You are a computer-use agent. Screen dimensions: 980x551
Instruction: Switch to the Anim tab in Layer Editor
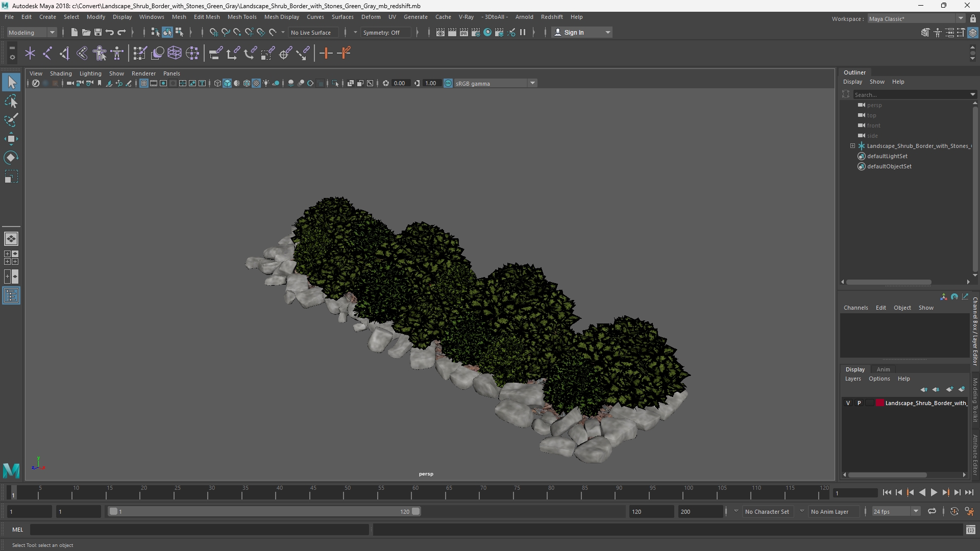(x=883, y=369)
